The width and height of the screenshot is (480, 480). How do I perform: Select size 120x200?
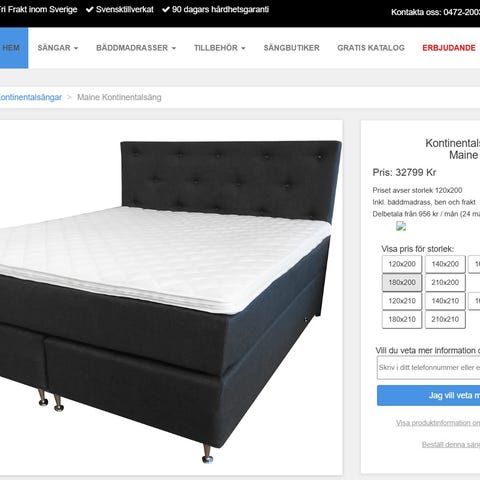point(402,264)
